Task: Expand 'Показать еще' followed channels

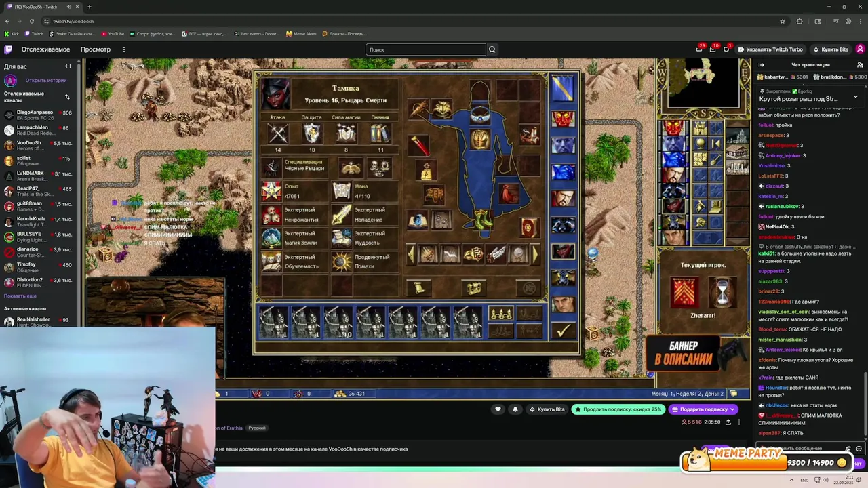Action: pyautogui.click(x=20, y=296)
